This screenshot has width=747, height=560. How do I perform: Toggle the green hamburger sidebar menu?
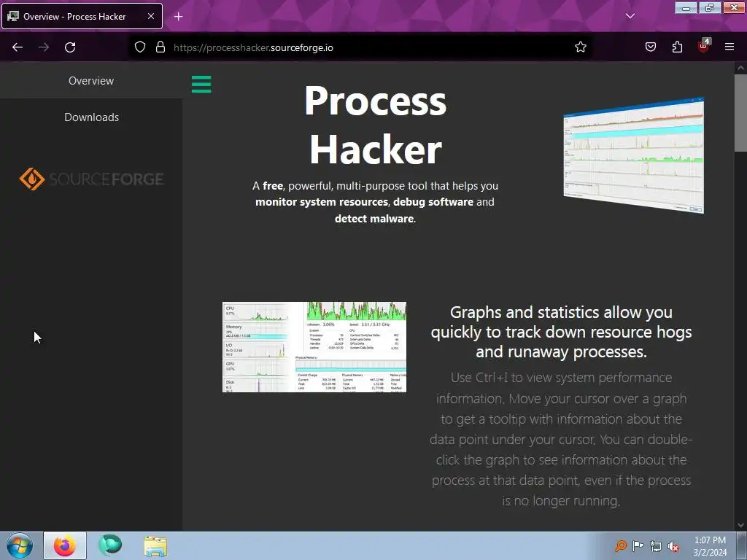201,85
